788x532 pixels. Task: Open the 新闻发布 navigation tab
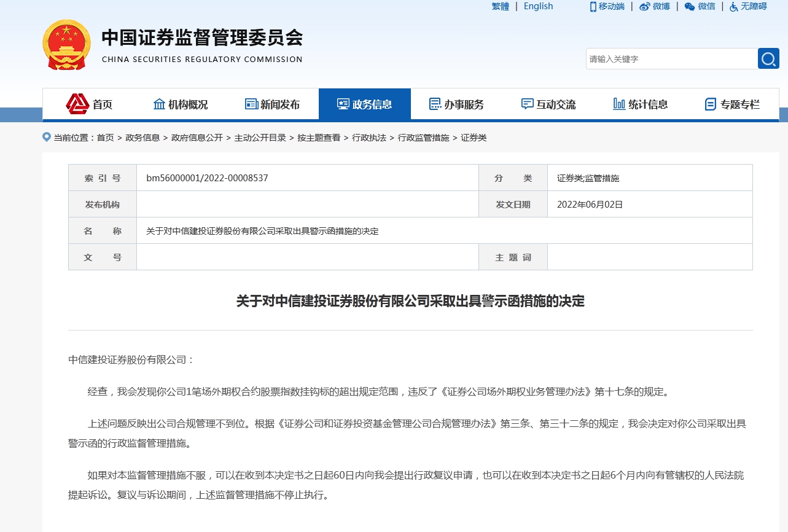tap(273, 104)
